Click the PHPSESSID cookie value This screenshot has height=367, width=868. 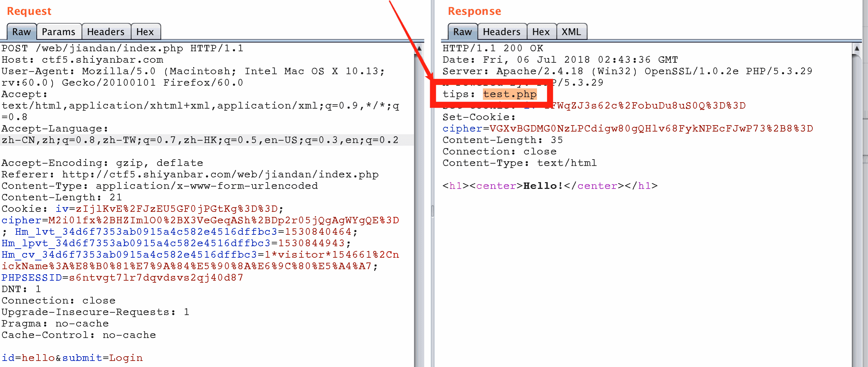[x=156, y=278]
